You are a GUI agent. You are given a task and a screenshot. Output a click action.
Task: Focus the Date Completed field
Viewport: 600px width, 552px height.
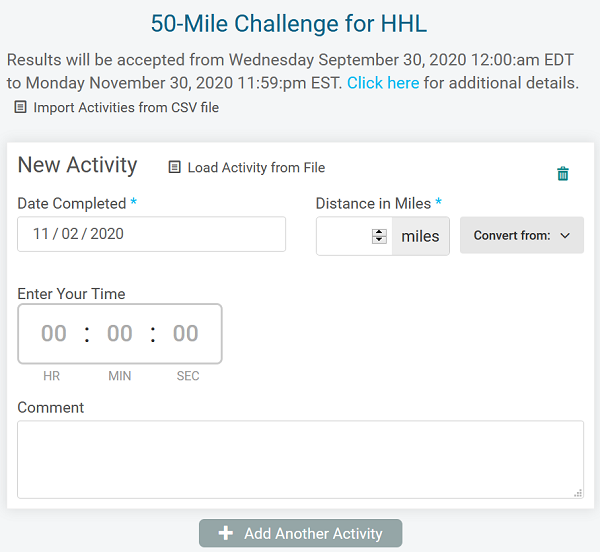tap(152, 234)
